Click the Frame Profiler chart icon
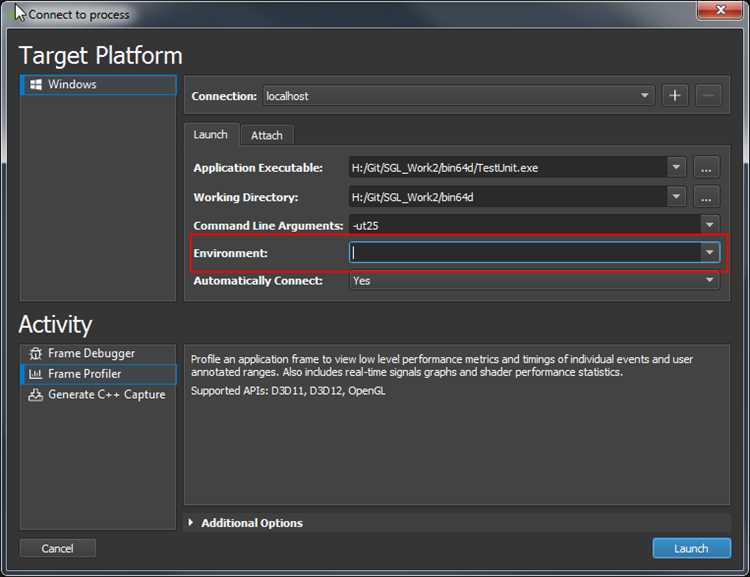The height and width of the screenshot is (577, 750). [x=35, y=374]
